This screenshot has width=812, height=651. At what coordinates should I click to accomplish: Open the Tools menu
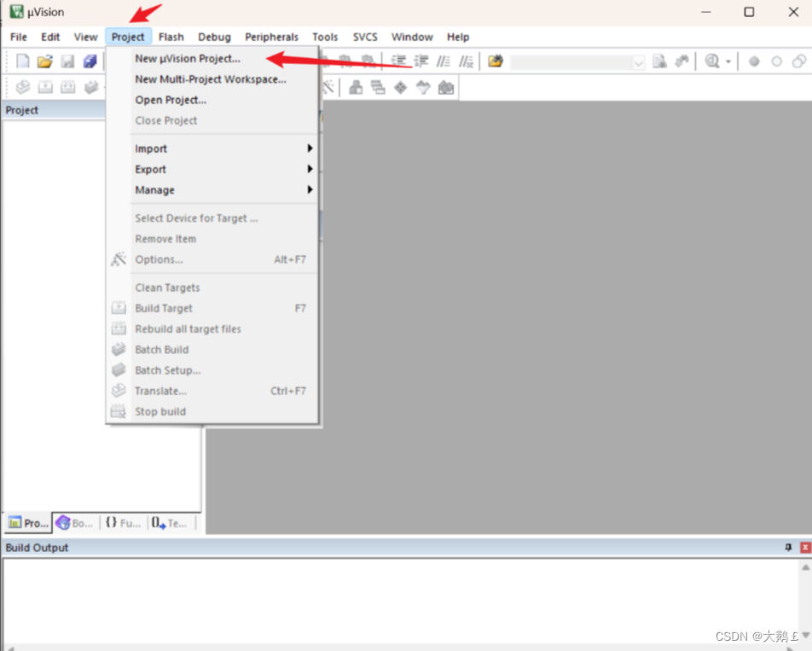click(325, 37)
